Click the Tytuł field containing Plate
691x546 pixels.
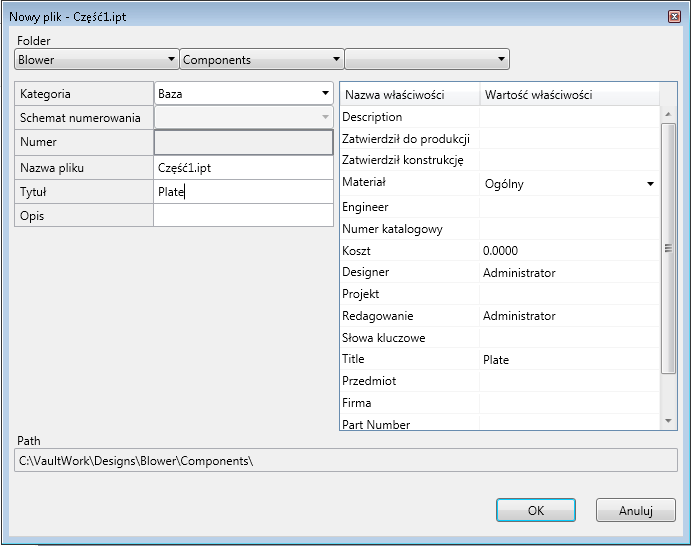tap(243, 192)
